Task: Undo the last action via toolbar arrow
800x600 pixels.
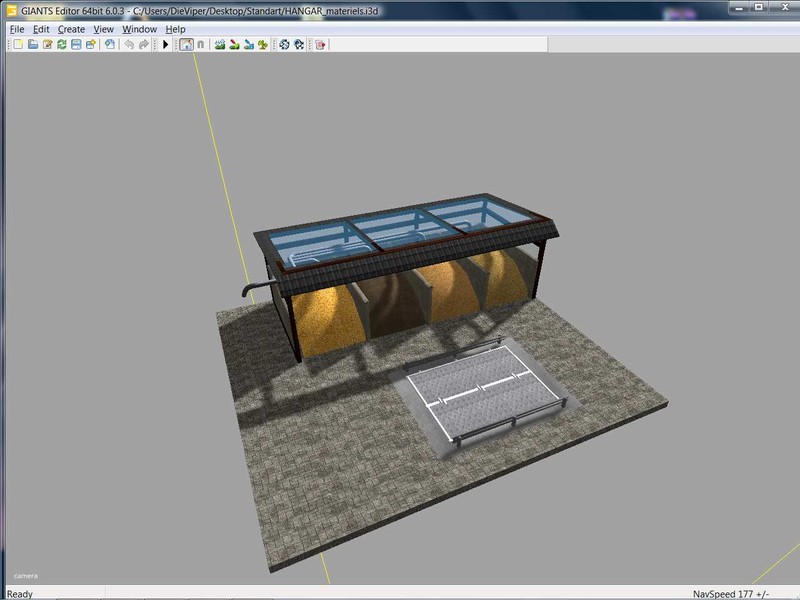Action: point(129,45)
